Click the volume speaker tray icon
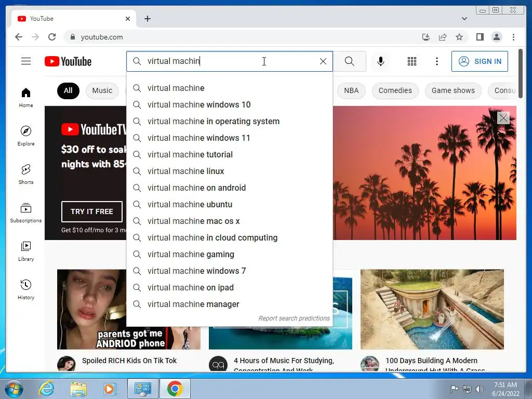532x399 pixels. 480,389
